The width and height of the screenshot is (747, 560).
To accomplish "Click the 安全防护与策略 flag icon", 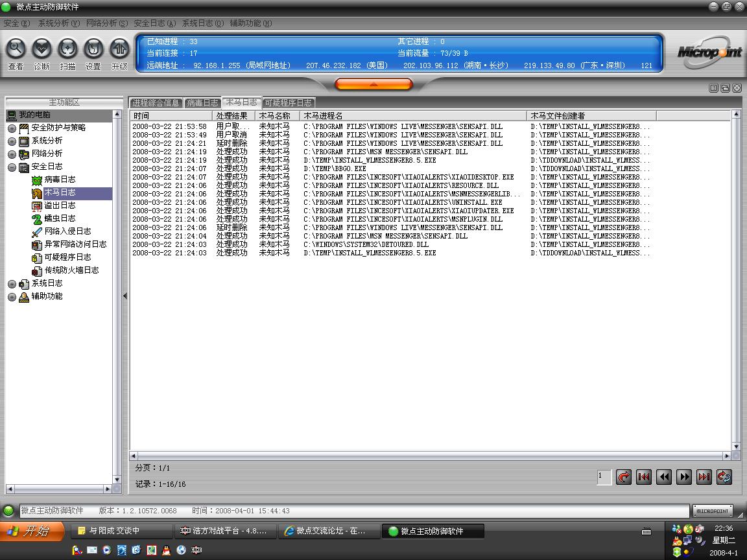I will coord(24,128).
